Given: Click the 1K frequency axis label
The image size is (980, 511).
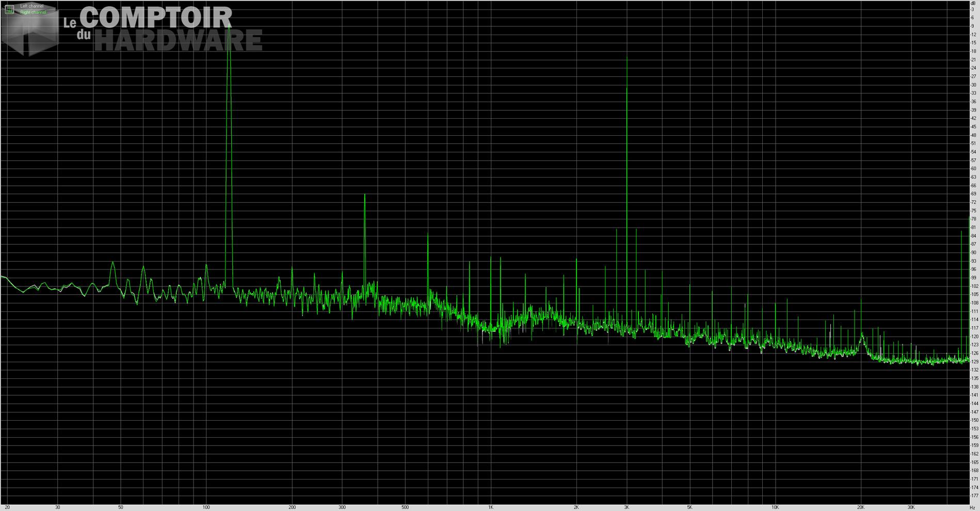Looking at the screenshot, I should tap(491, 507).
